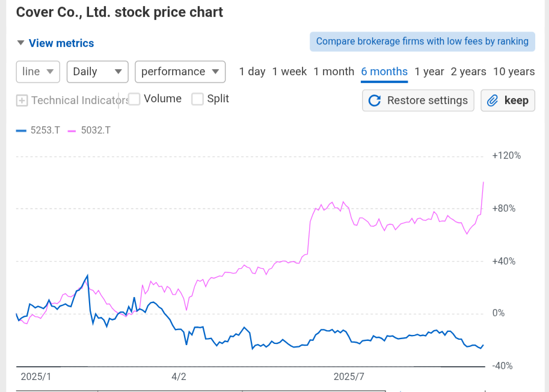
Task: Open Compare brokerage firms link
Action: [422, 41]
